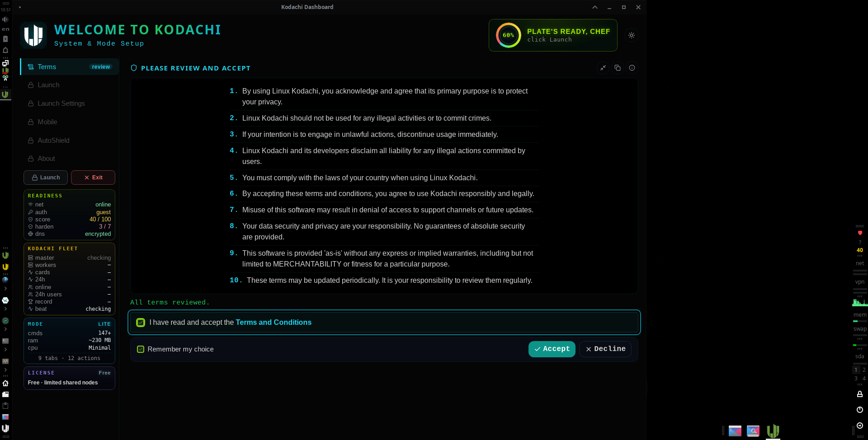The height and width of the screenshot is (440, 868).
Task: Click the 'auth' guest row in Readiness
Action: pos(69,212)
